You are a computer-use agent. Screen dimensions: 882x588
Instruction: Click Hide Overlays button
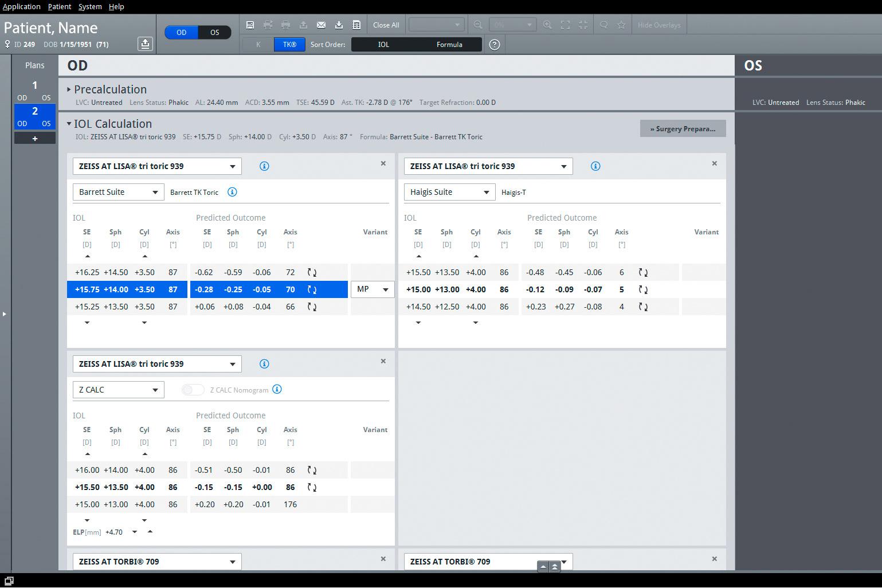659,25
